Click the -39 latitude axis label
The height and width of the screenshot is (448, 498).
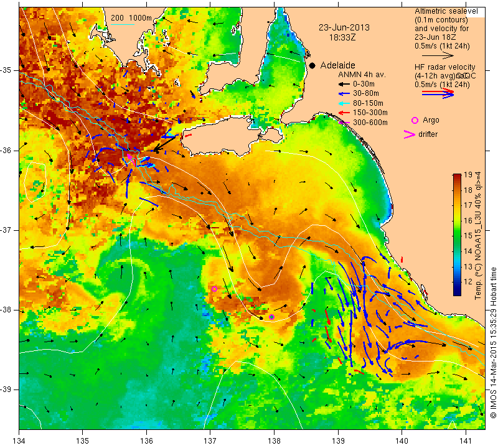(x=6, y=390)
